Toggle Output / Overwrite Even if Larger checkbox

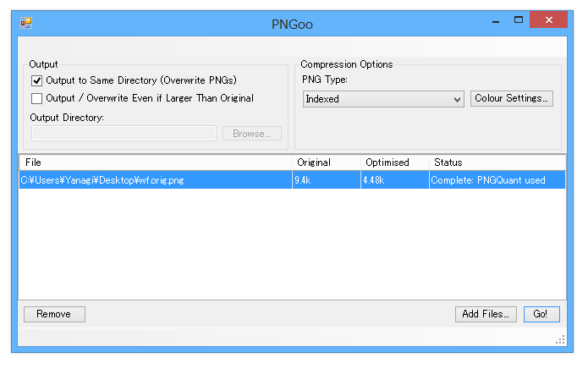36,98
